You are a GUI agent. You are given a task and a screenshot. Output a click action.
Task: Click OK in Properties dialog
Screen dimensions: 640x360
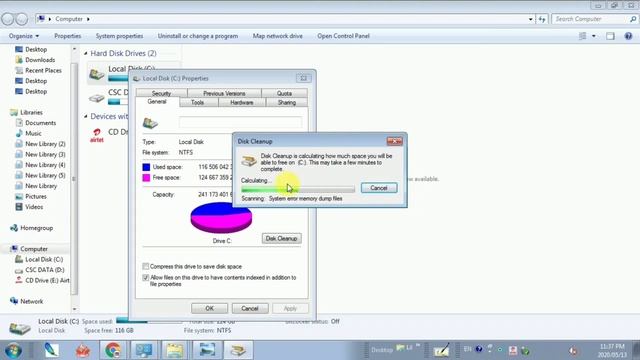pyautogui.click(x=209, y=308)
